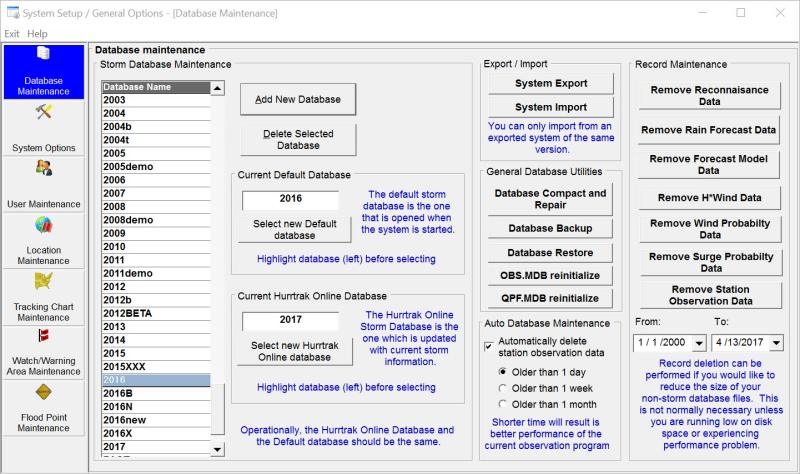Screen dimensions: 800x474
Task: Expand the From date dropdown
Action: tap(692, 343)
